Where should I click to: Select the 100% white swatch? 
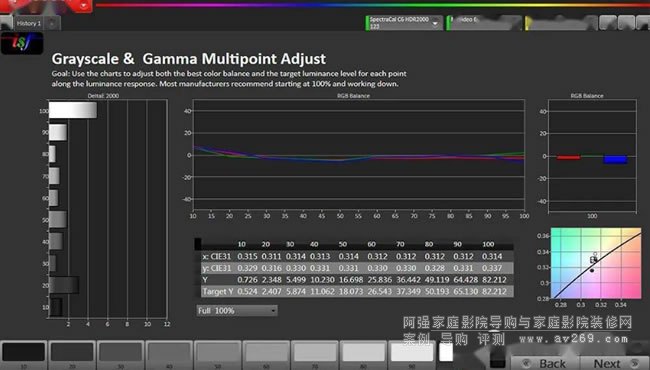[x=446, y=353]
